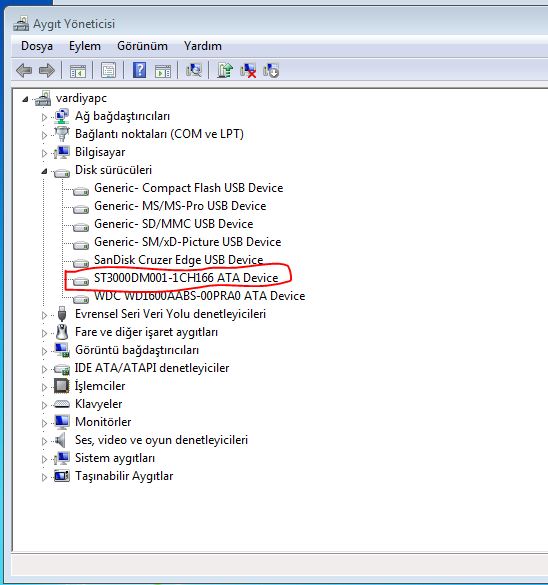Select Generic- SD/MMC USB Device
Screen dimensions: 548x585
coord(173,224)
